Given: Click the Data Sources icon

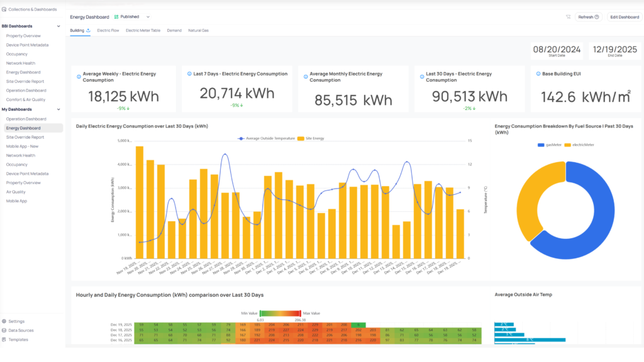Looking at the screenshot, I should (4, 330).
